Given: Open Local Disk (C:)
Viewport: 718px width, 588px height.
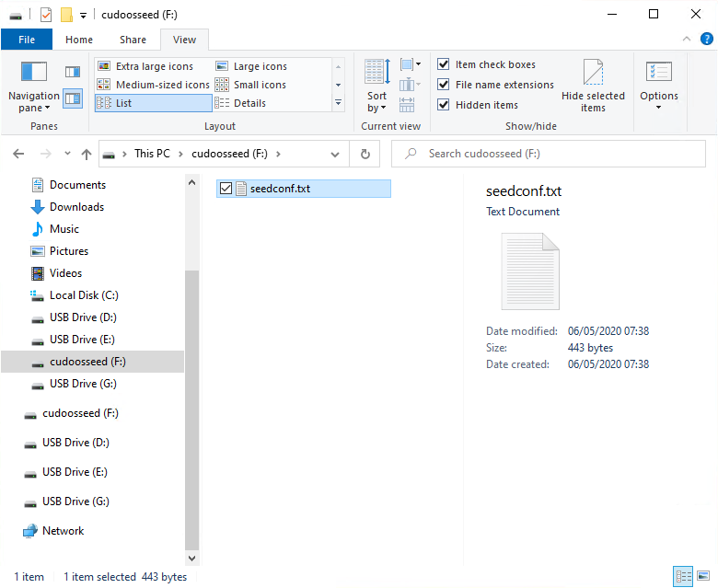Looking at the screenshot, I should (x=84, y=295).
